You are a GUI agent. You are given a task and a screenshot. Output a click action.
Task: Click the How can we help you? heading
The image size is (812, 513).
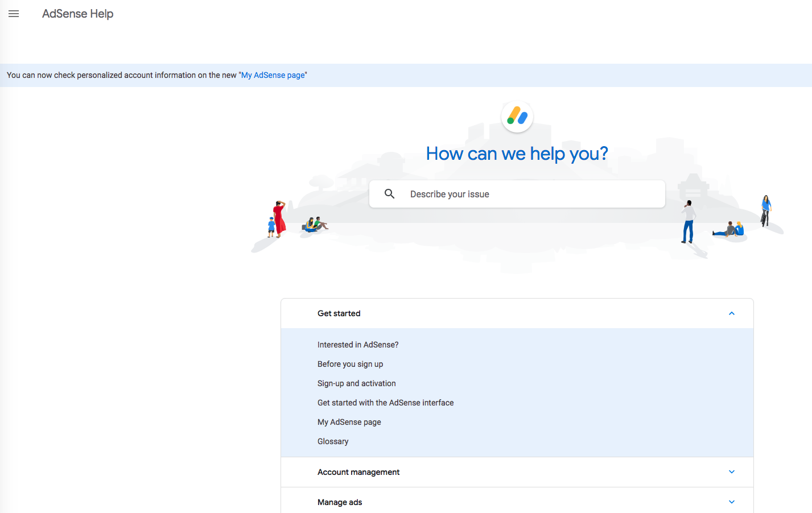click(x=517, y=154)
